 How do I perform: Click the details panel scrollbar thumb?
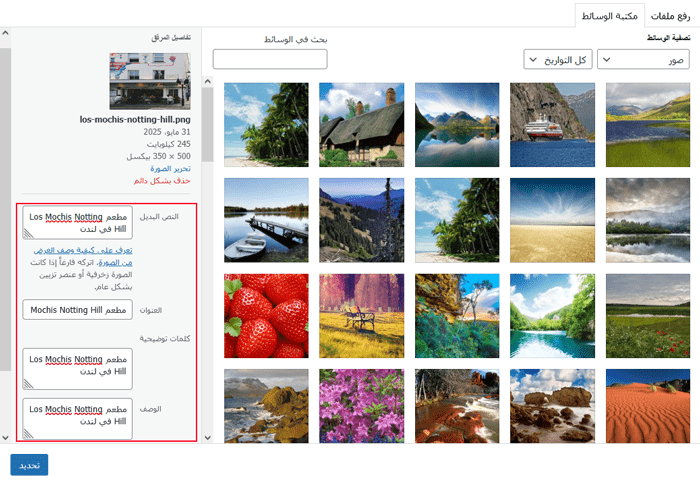pos(5,209)
